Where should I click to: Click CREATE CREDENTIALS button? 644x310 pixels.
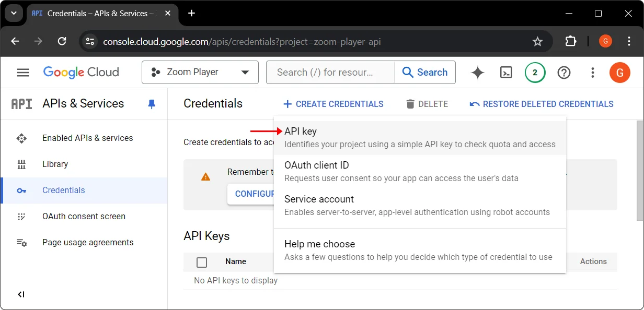click(333, 104)
